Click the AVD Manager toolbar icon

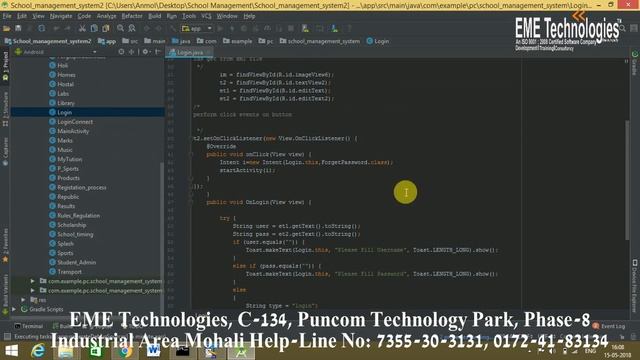305,29
